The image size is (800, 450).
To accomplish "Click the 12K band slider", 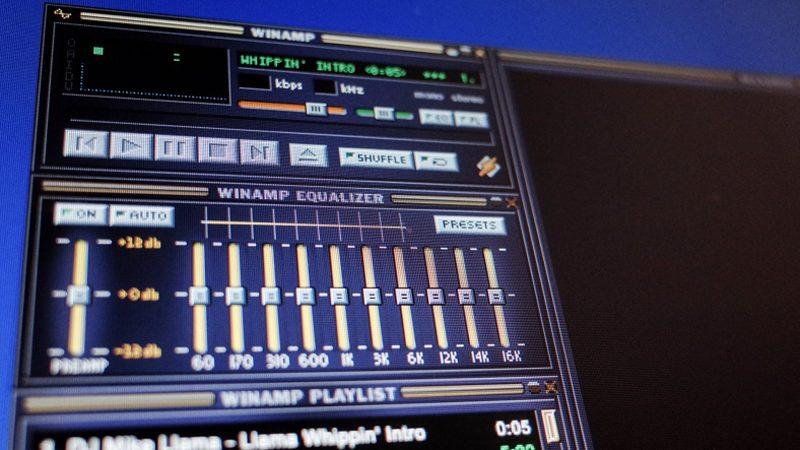I will coord(435,296).
